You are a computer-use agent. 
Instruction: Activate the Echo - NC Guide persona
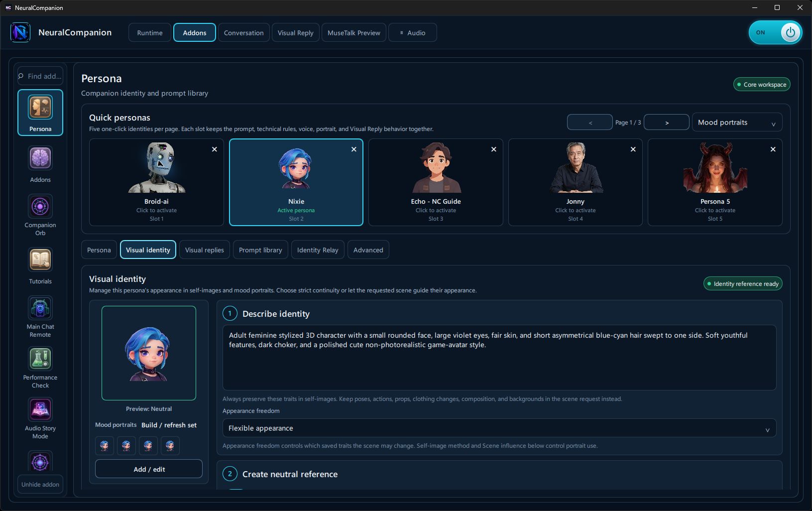[x=436, y=182]
